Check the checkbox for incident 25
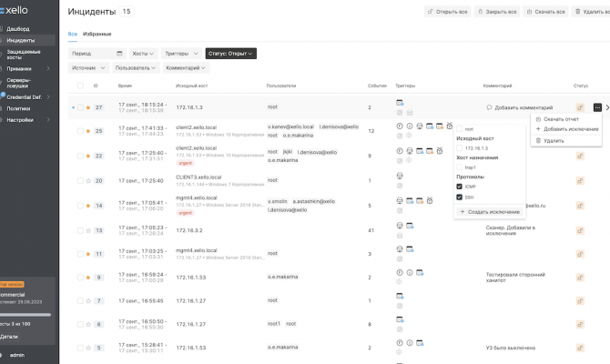The height and width of the screenshot is (364, 610). point(80,131)
